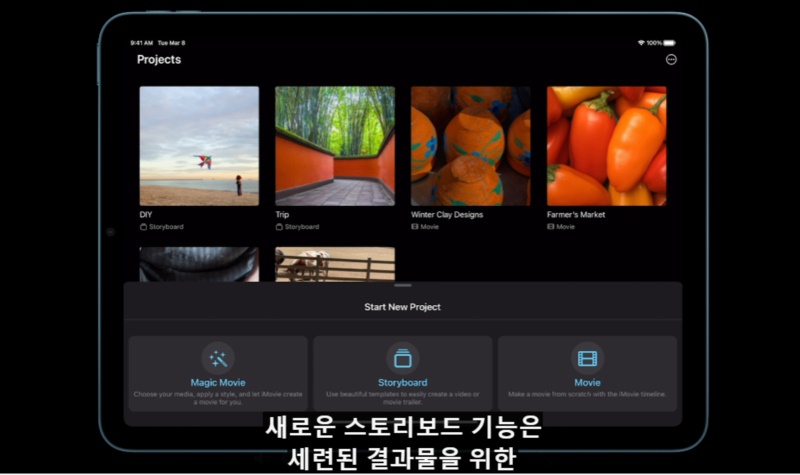Open the dark partially hidden project thumbnail
The height and width of the screenshot is (475, 800).
pos(199,264)
